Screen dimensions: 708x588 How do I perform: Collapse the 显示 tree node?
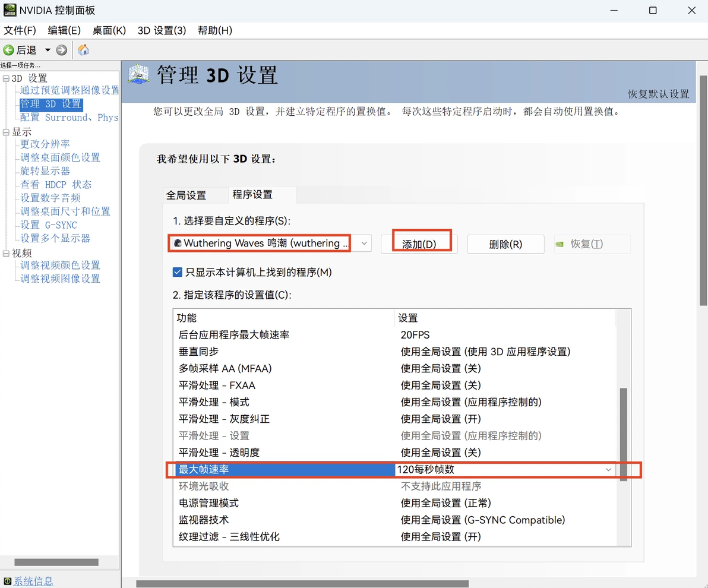(6, 132)
